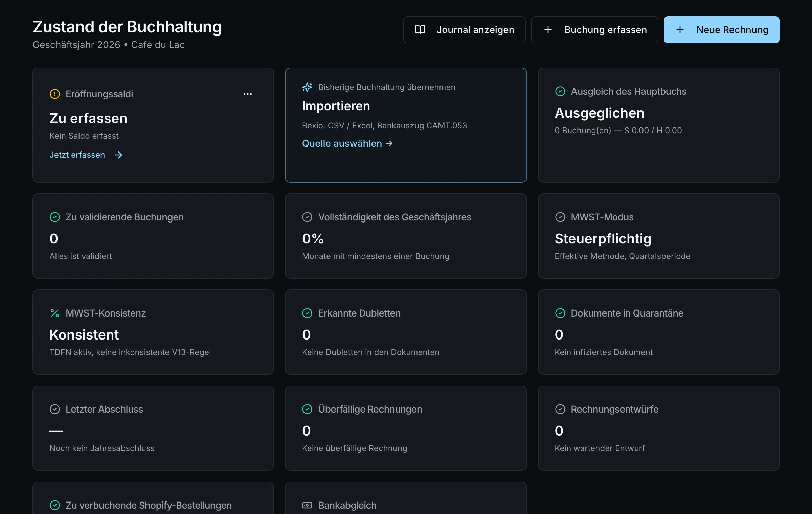Click the check icon beside Dokumente in Quarantäne

560,313
